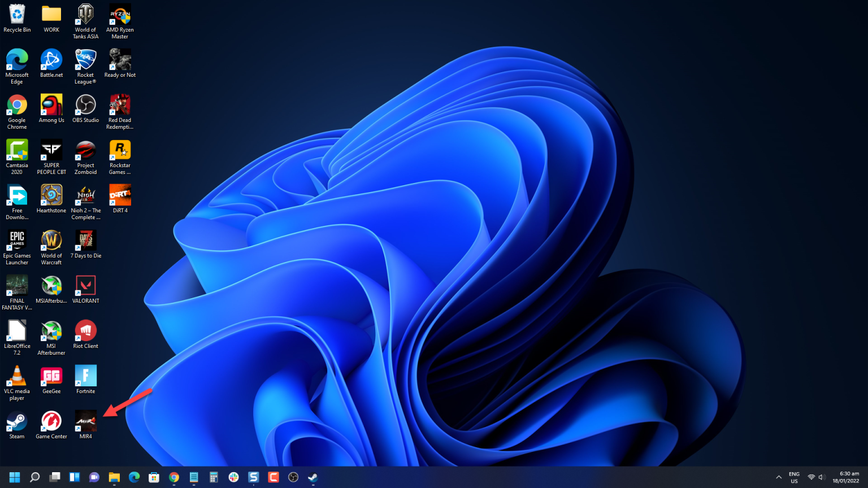Select the GeeGee desktop icon
Screen dimensions: 868x488
pos(51,380)
